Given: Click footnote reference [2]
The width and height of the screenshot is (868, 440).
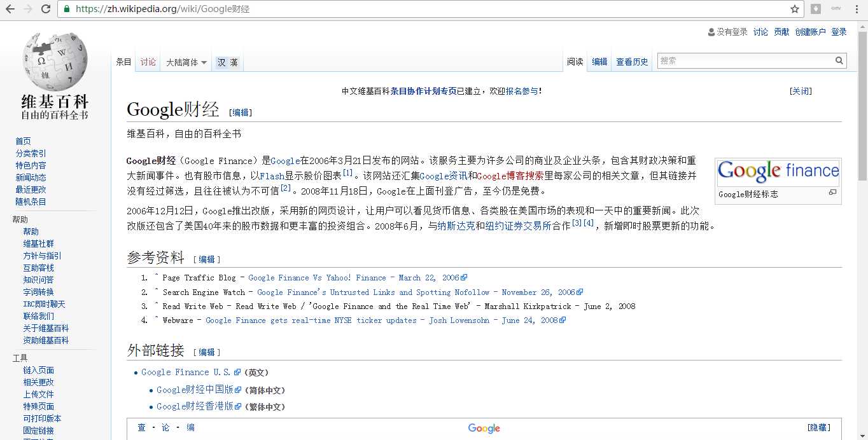Looking at the screenshot, I should tap(285, 188).
